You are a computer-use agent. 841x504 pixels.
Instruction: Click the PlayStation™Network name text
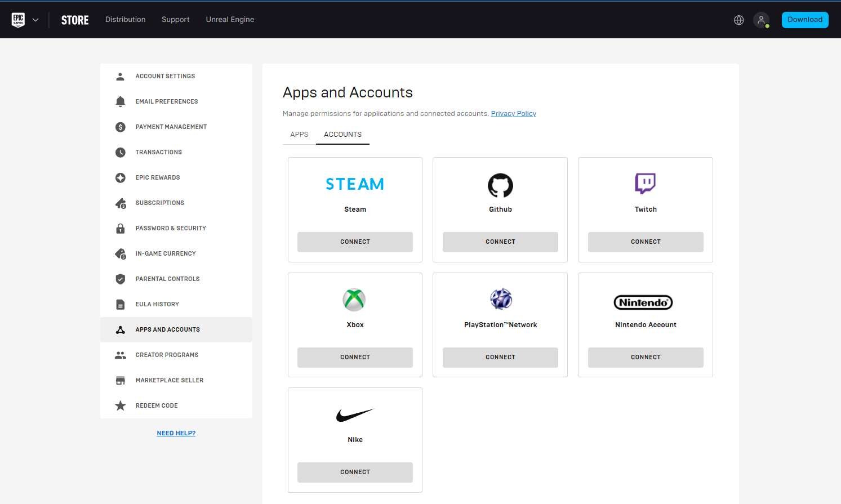500,325
